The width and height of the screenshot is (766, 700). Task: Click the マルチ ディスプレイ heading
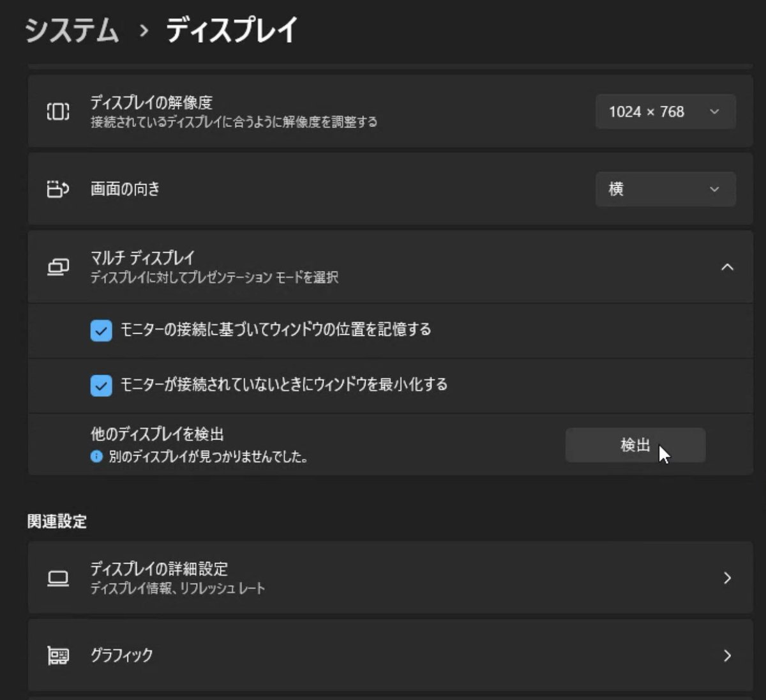point(142,257)
